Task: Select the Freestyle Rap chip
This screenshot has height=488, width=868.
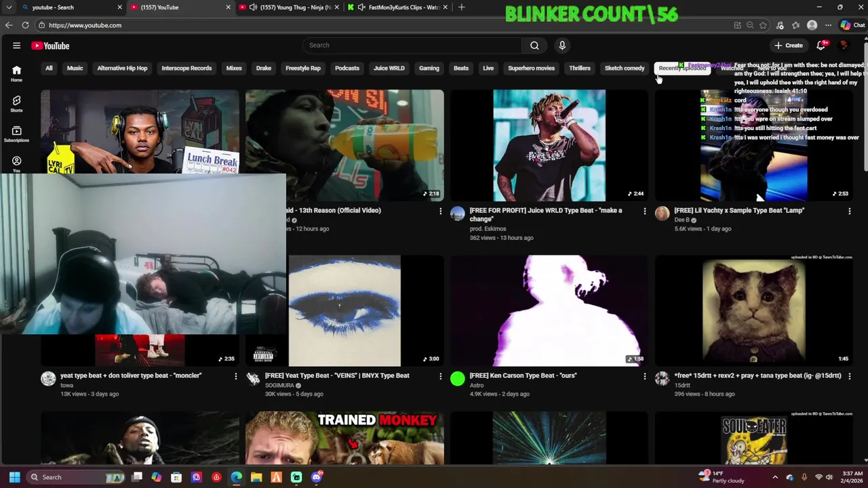Action: click(x=303, y=68)
